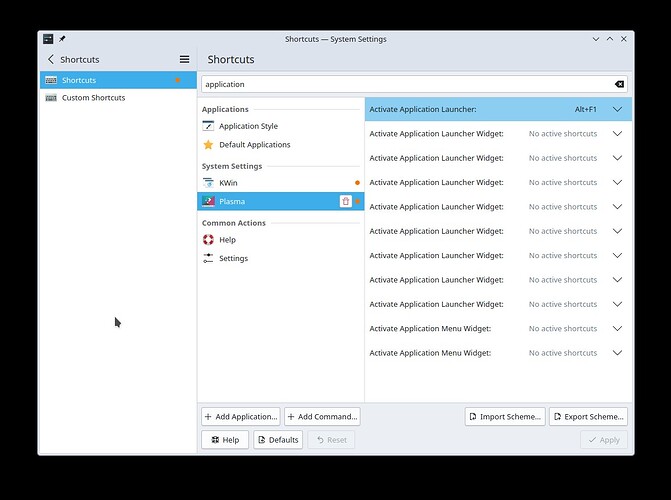671x500 pixels.
Task: Click the search field containing 'application'
Action: pos(414,84)
